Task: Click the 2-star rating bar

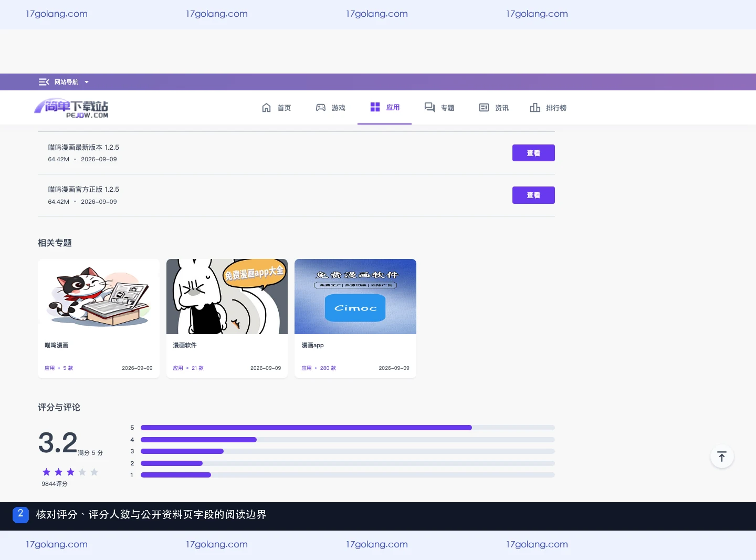Action: tap(348, 463)
